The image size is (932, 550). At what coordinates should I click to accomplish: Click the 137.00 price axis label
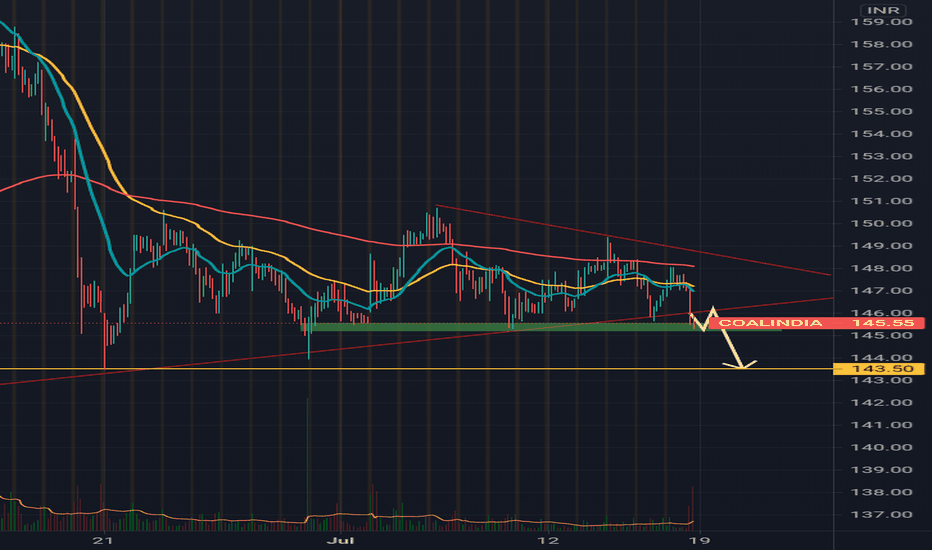click(881, 515)
